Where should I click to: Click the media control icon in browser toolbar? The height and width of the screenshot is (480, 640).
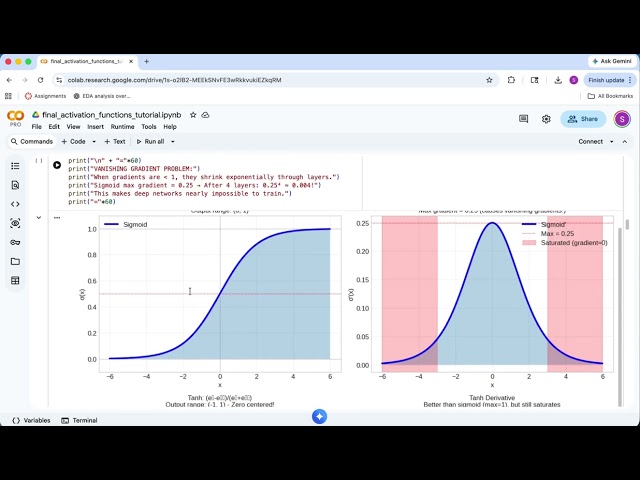click(x=534, y=80)
